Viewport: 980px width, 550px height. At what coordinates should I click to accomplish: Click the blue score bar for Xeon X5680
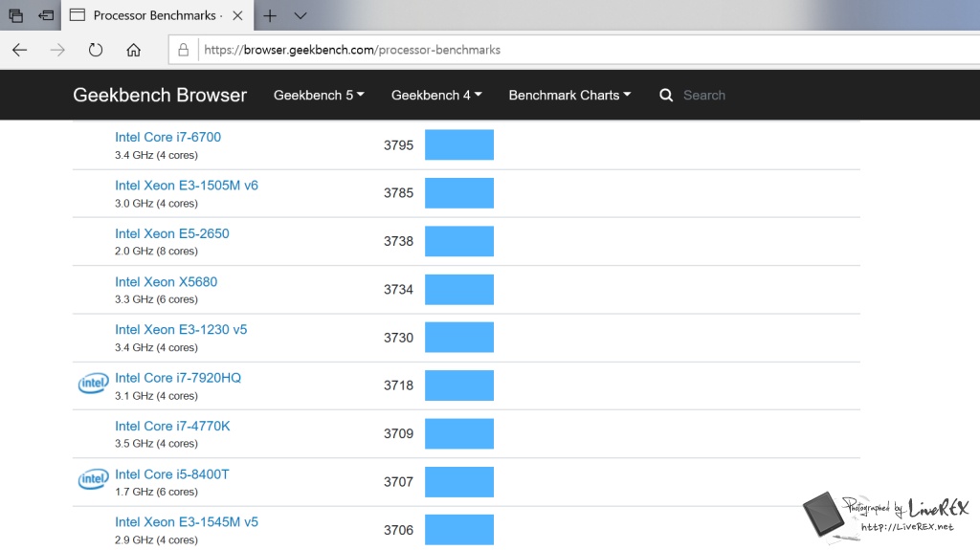(459, 290)
